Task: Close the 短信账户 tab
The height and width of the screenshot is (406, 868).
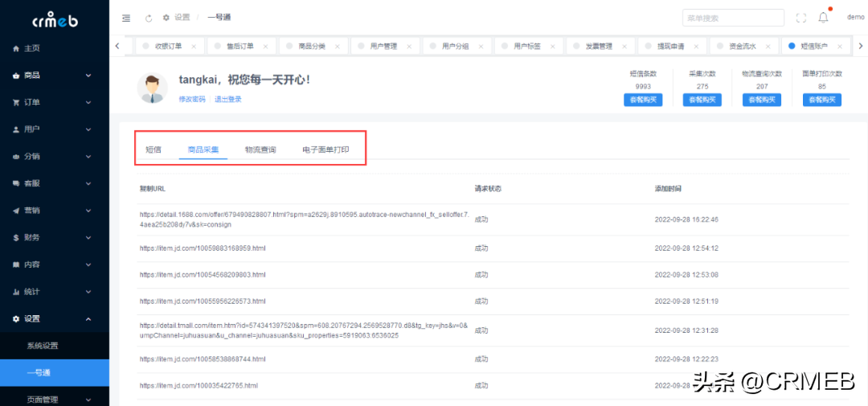Action: (839, 46)
